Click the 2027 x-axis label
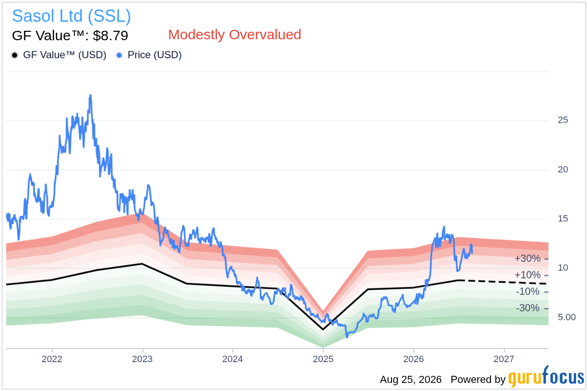 (x=504, y=359)
